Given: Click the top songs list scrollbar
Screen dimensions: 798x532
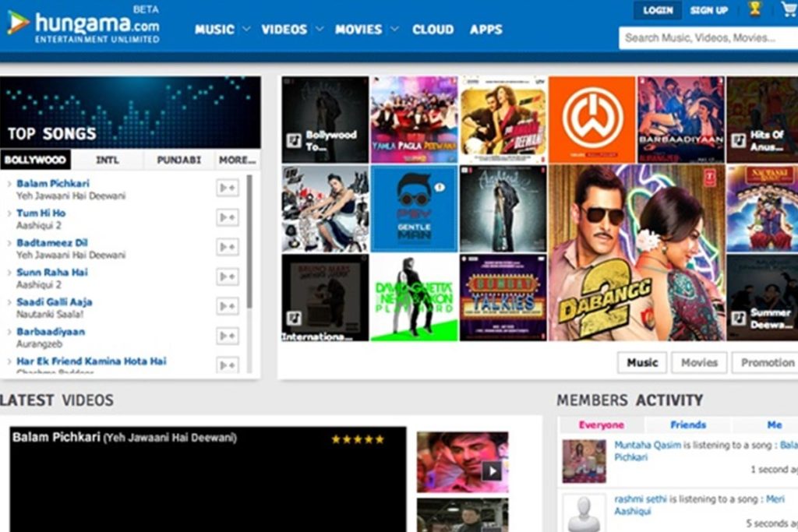Looking at the screenshot, I should (x=249, y=241).
